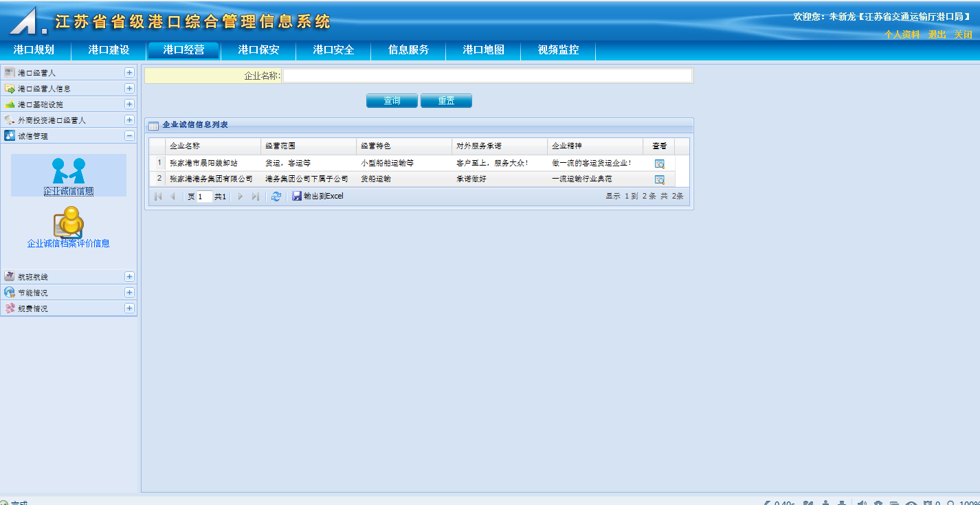Click the page number box in pager

point(204,197)
